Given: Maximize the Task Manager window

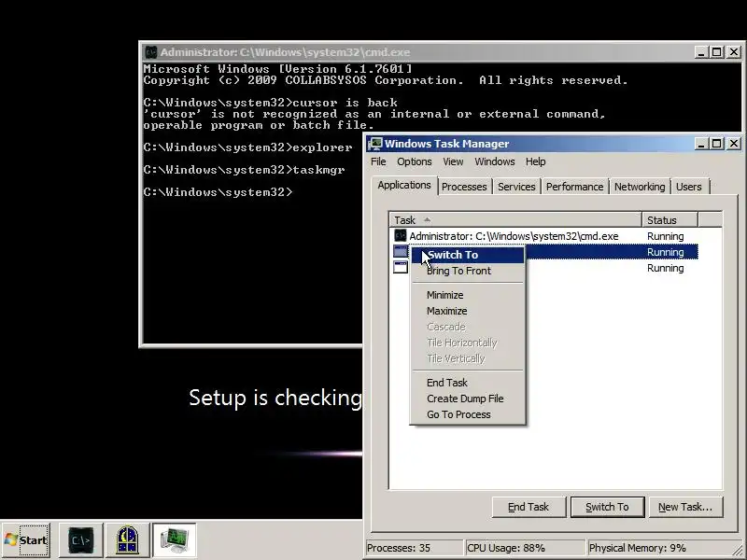Looking at the screenshot, I should [x=716, y=144].
